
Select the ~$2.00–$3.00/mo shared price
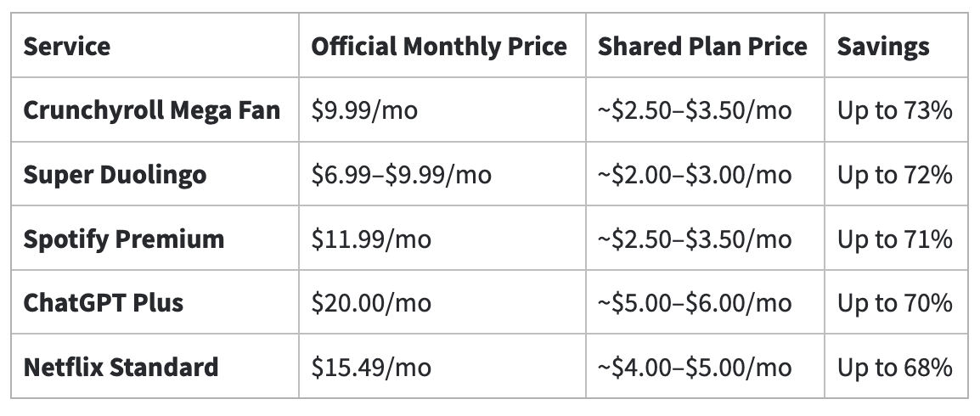[695, 175]
